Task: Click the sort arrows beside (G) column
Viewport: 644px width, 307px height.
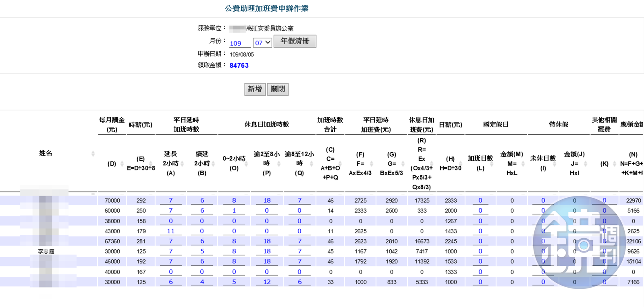Action: (x=403, y=163)
